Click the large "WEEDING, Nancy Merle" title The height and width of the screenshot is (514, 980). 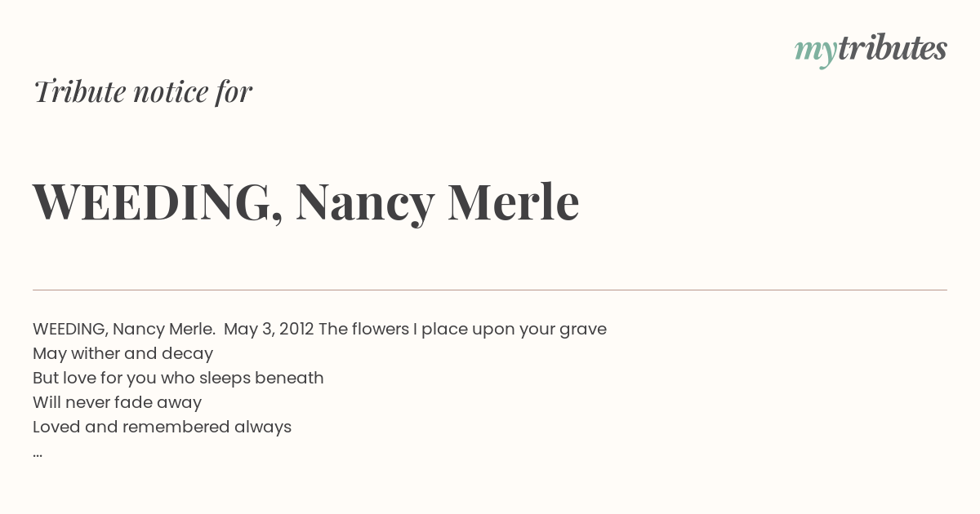(x=306, y=202)
